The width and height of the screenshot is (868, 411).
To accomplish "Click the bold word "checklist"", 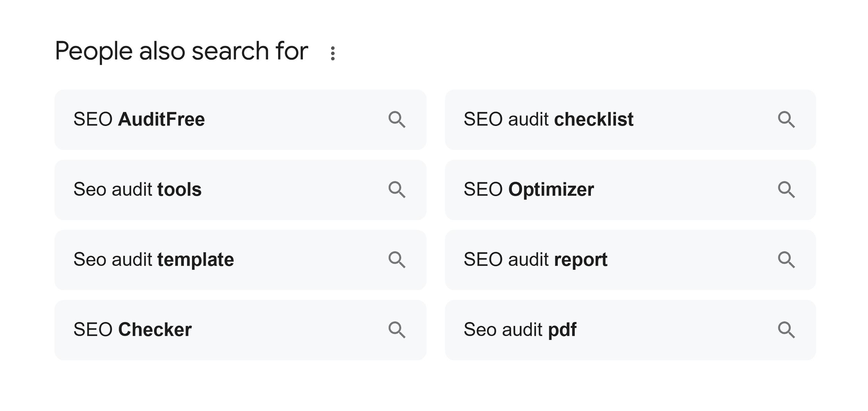I will tap(593, 119).
